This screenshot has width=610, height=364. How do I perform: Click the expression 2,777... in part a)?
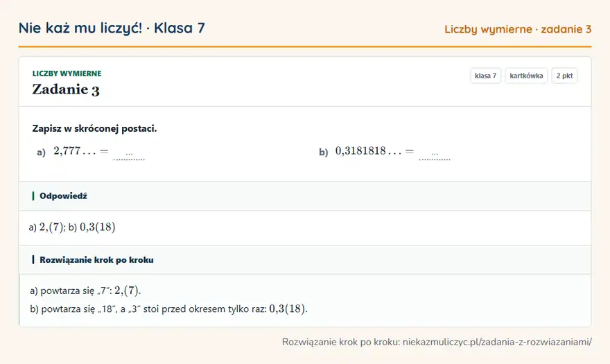click(x=75, y=150)
